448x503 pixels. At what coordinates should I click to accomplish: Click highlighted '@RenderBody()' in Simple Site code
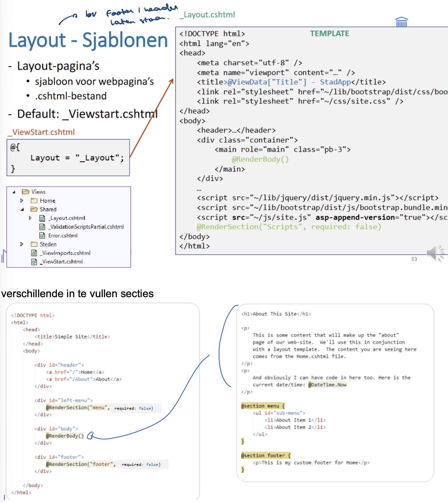(65, 436)
